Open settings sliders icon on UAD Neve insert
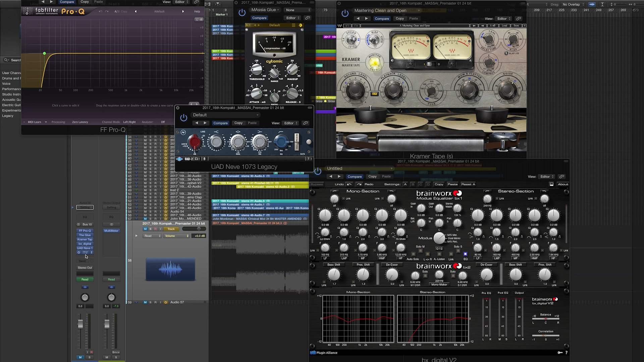This screenshot has height=362, width=644. [85, 252]
